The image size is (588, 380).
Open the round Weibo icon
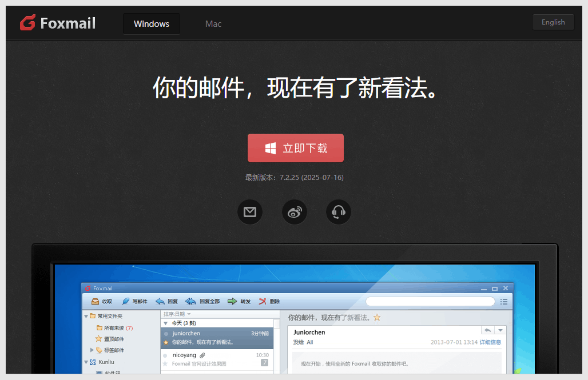coord(295,212)
